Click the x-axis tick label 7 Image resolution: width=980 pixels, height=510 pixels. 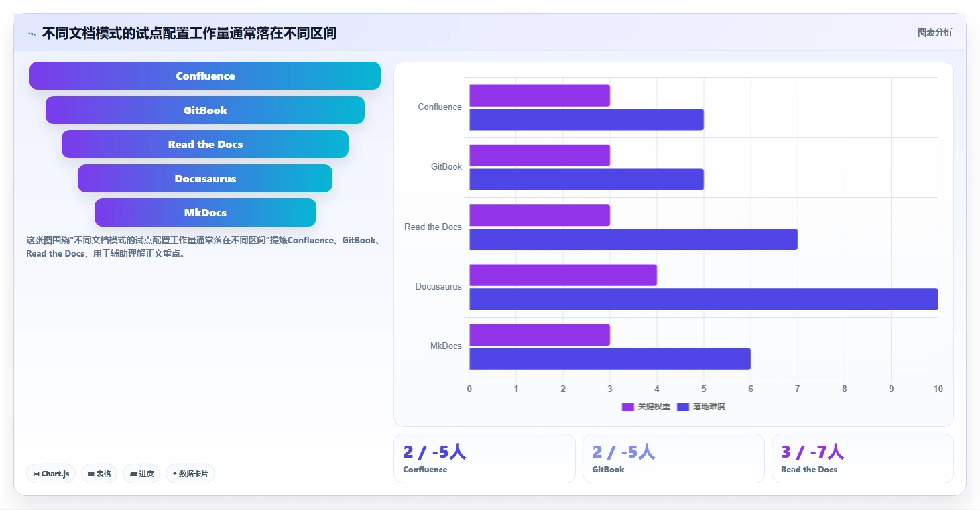[x=798, y=389]
